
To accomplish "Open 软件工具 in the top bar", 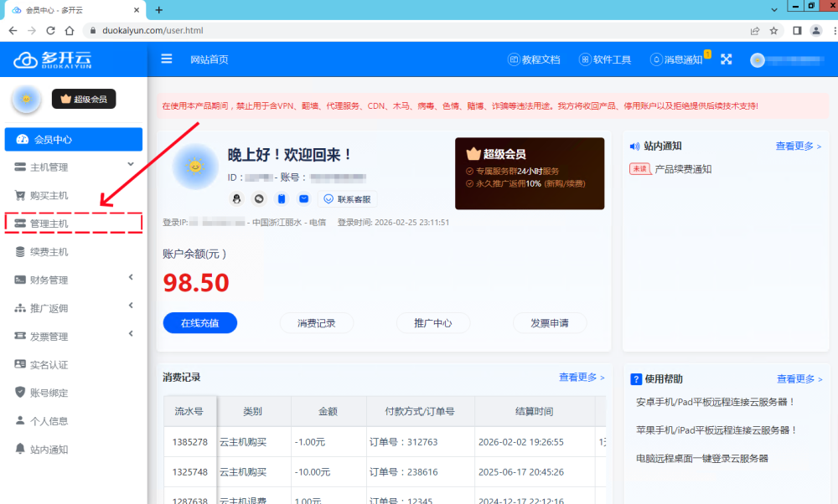I will tap(605, 59).
